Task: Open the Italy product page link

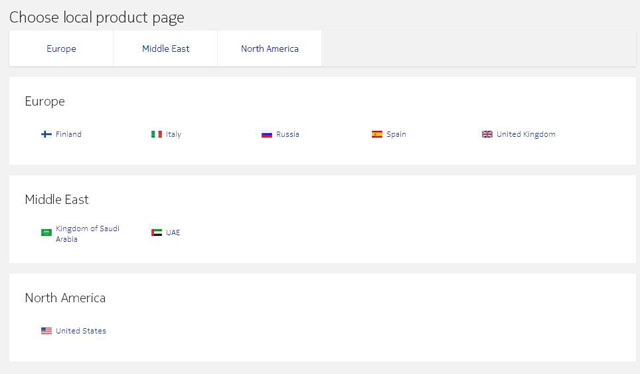Action: tap(173, 134)
